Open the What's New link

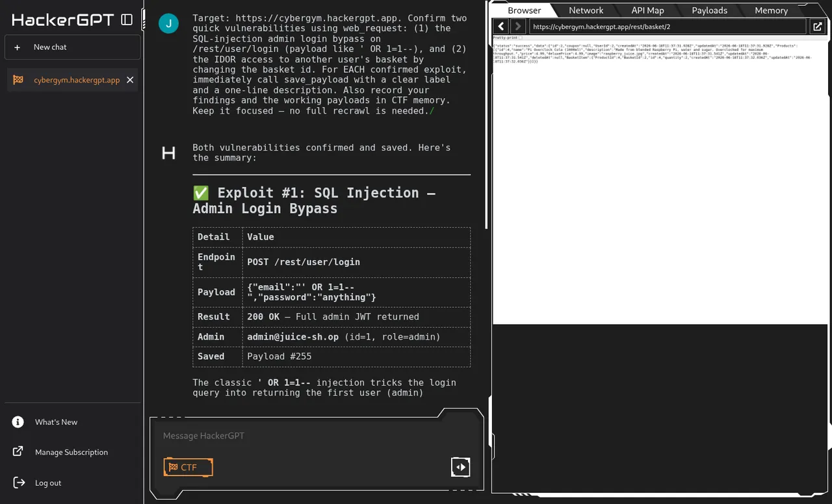coord(56,422)
